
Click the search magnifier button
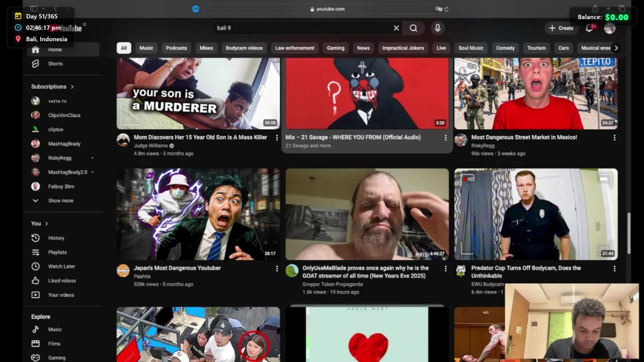(x=413, y=28)
